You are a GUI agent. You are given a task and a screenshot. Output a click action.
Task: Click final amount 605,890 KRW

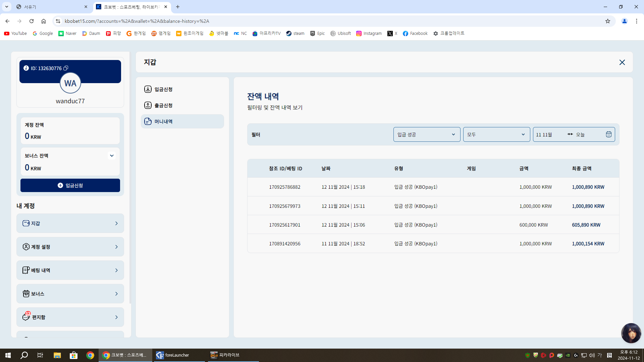(x=586, y=225)
